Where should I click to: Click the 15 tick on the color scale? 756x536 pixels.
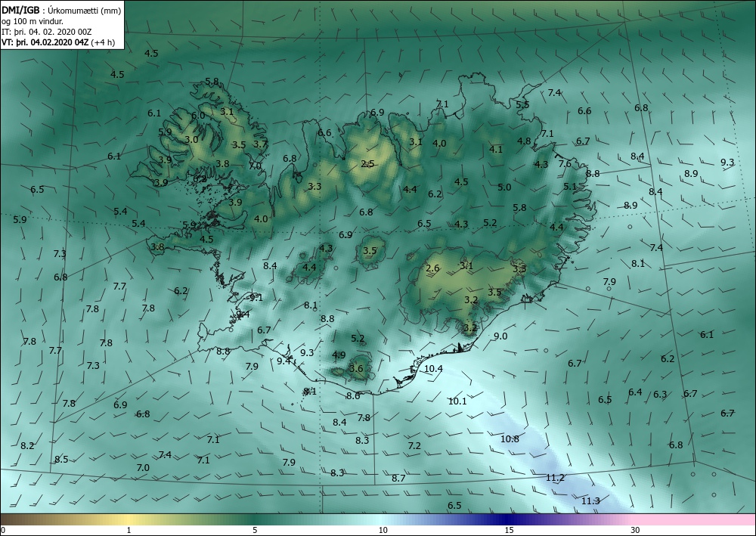(x=509, y=530)
